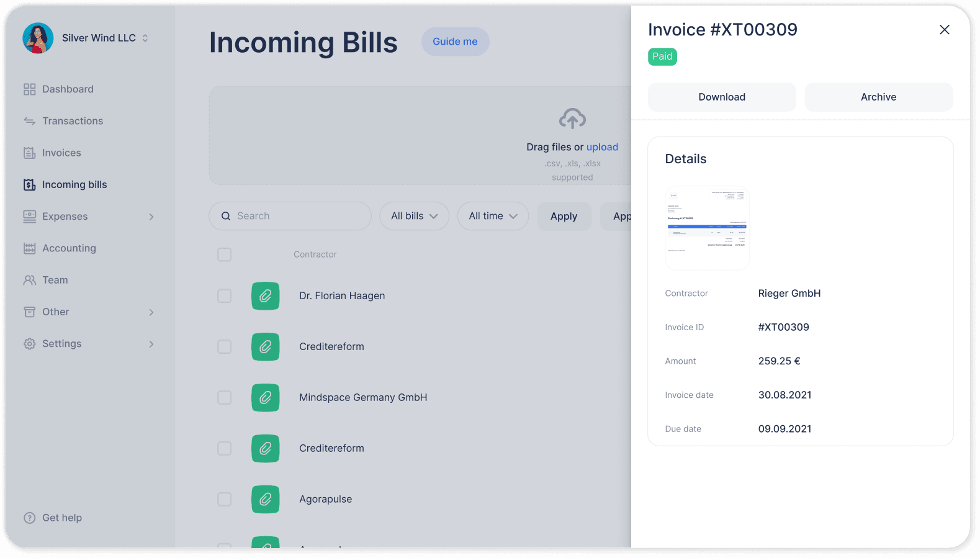Click the Other archive box icon
This screenshot has width=980, height=558.
pyautogui.click(x=29, y=312)
